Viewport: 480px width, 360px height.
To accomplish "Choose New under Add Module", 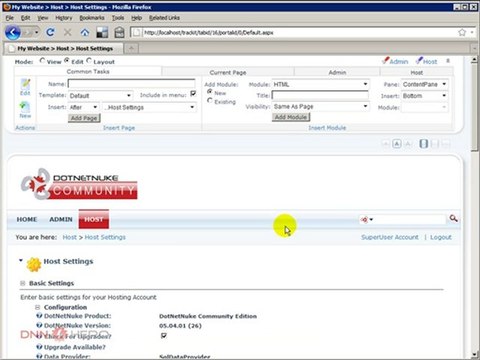I will (210, 92).
